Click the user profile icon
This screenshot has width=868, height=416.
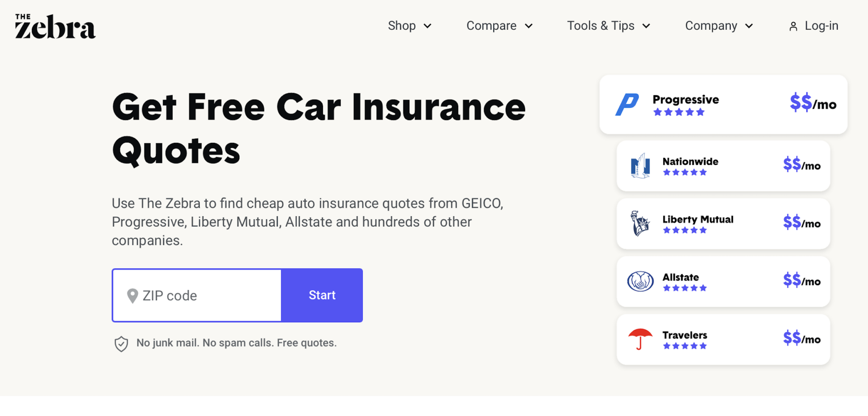point(793,27)
